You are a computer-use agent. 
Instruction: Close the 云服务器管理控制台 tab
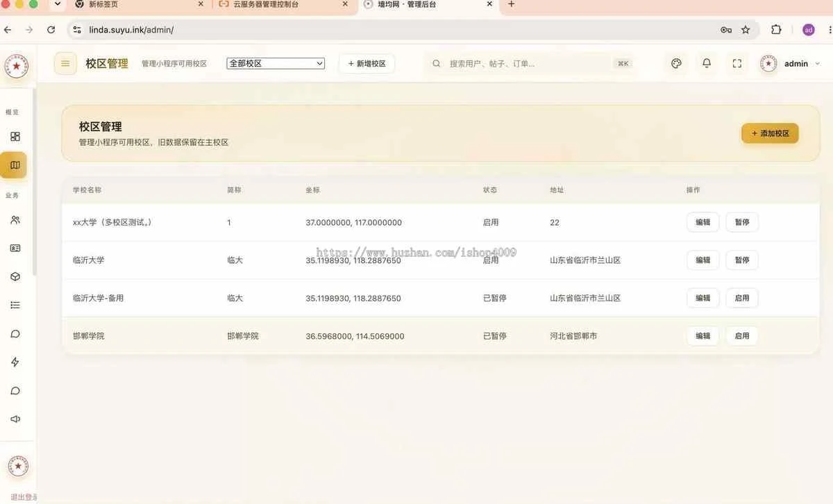[345, 4]
